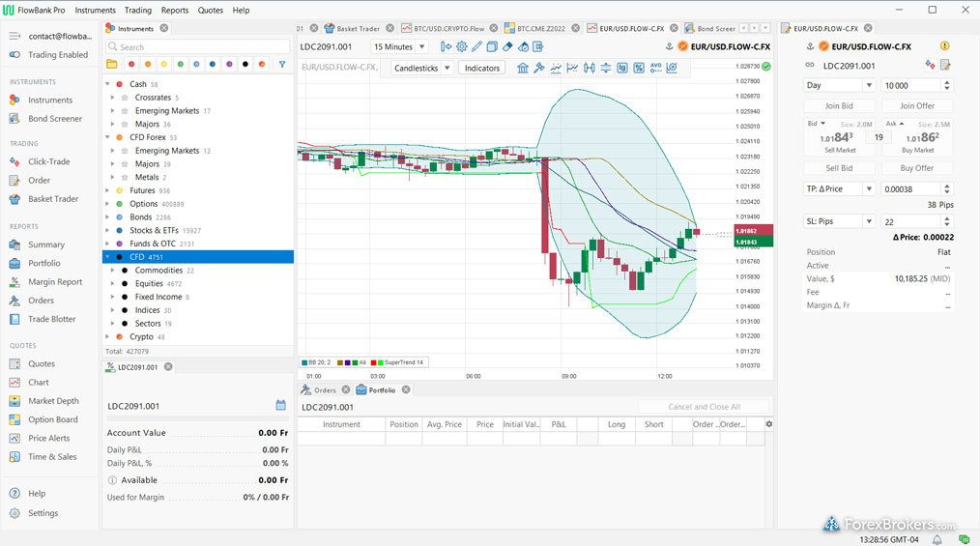Image resolution: width=980 pixels, height=546 pixels.
Task: Click the notification bell in status bar
Action: coord(937,539)
